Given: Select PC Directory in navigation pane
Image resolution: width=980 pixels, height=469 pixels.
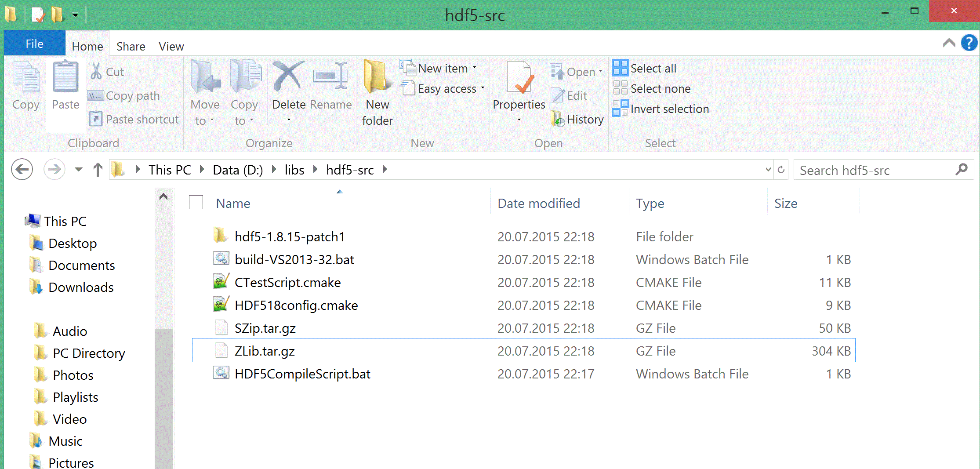Looking at the screenshot, I should coord(89,353).
